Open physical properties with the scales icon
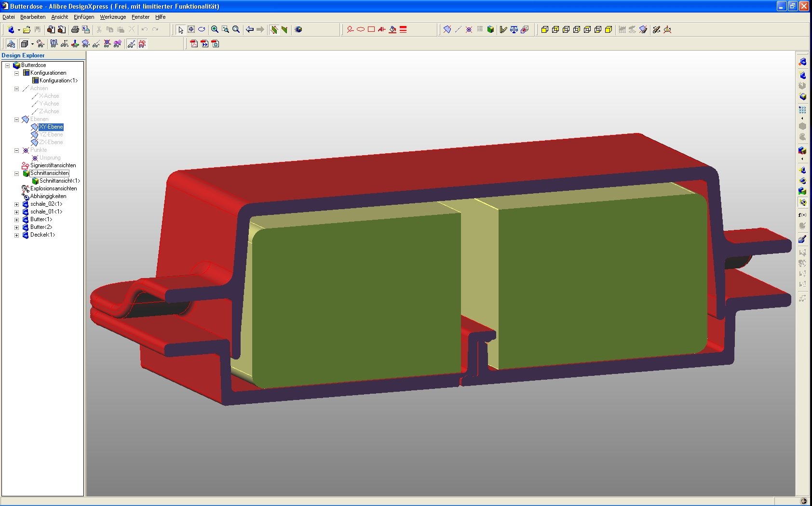The image size is (812, 506). (514, 29)
